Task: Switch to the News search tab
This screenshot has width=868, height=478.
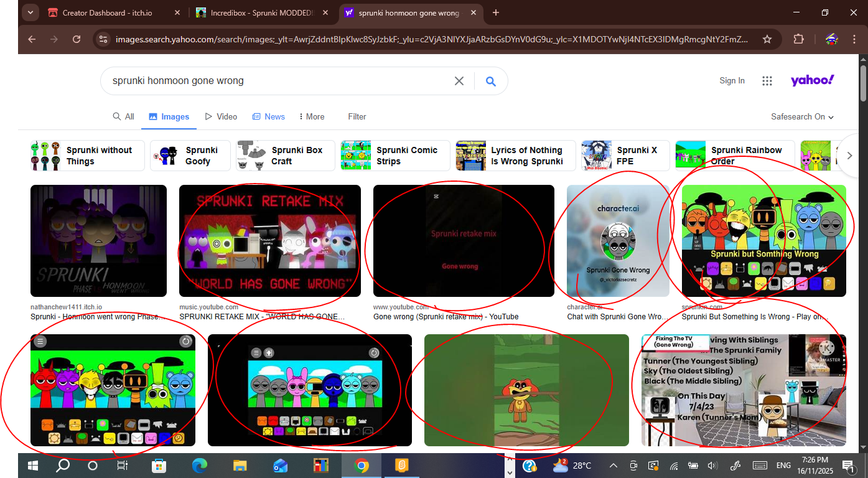Action: click(x=269, y=116)
